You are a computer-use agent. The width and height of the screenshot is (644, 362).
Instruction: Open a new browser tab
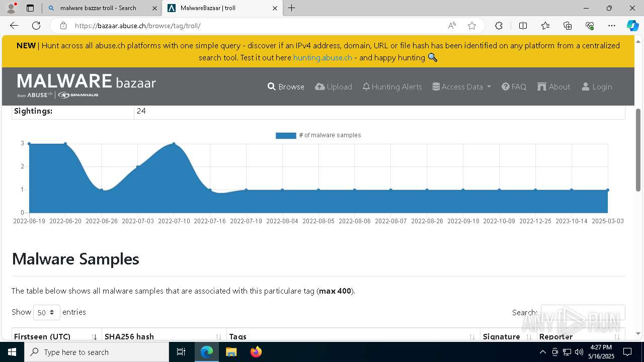click(x=292, y=8)
